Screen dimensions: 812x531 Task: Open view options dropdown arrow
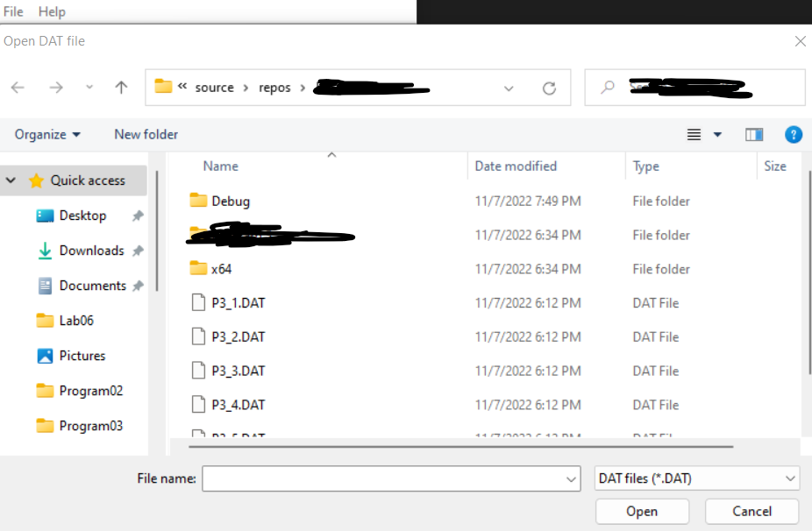tap(717, 135)
